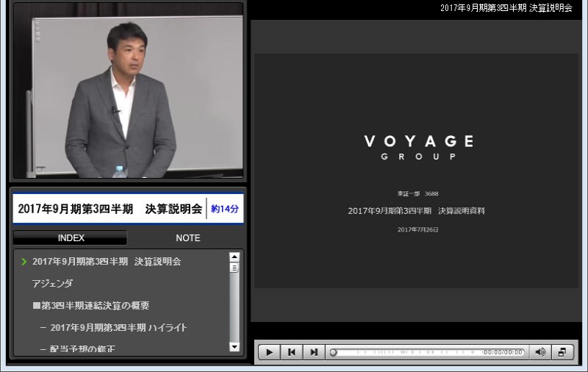Click the 00:00/00:00 time display

(503, 352)
